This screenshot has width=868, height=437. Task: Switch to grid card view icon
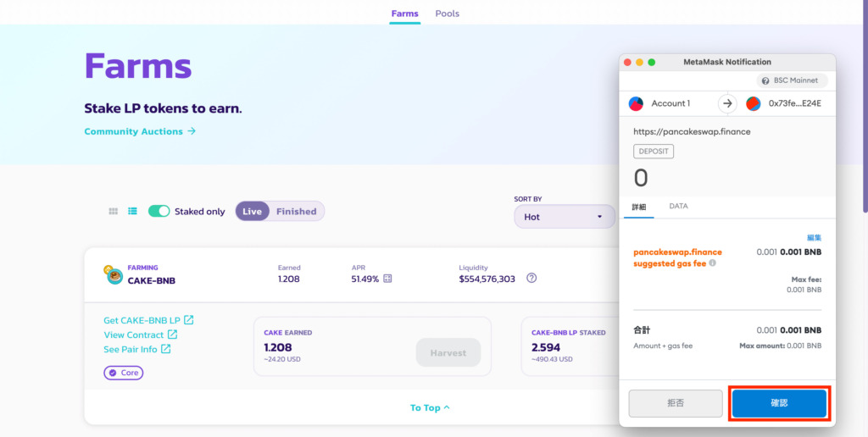[114, 212]
